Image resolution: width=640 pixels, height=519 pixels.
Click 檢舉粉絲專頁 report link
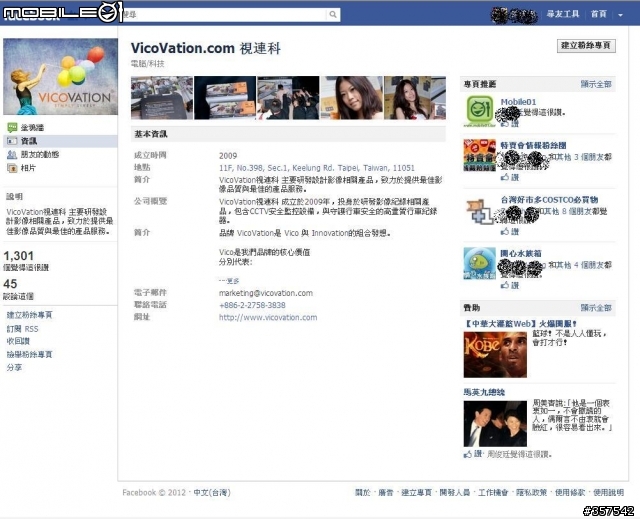click(x=29, y=355)
